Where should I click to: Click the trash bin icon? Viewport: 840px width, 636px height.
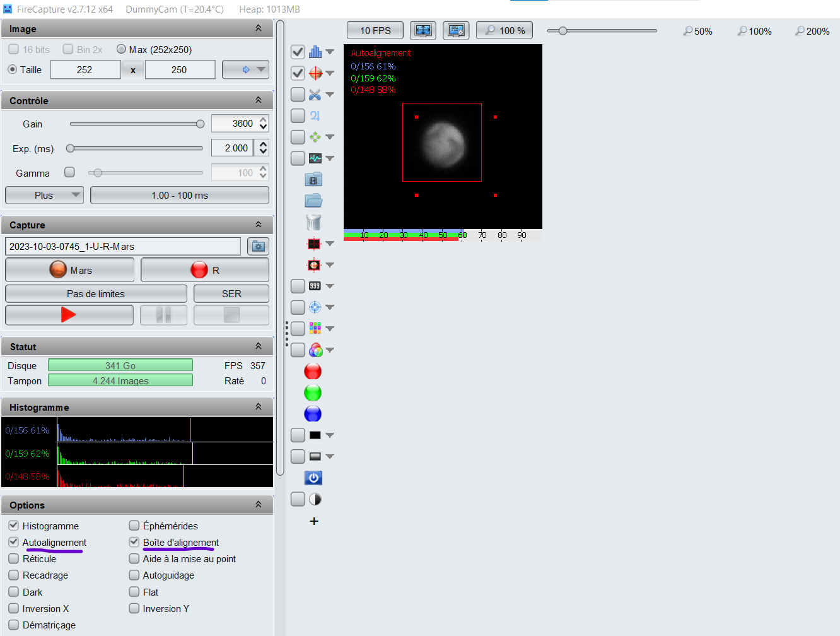click(x=313, y=222)
